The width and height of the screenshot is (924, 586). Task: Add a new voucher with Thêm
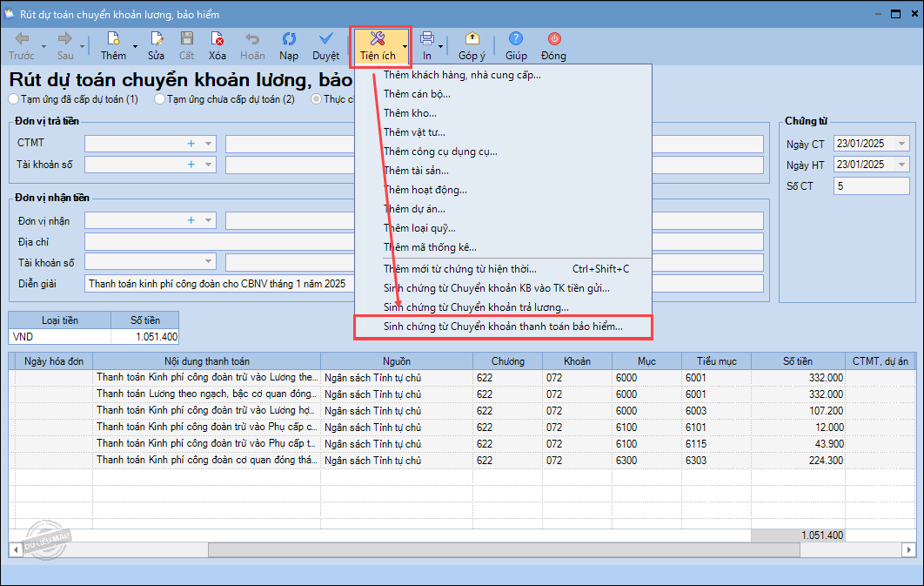pos(112,46)
